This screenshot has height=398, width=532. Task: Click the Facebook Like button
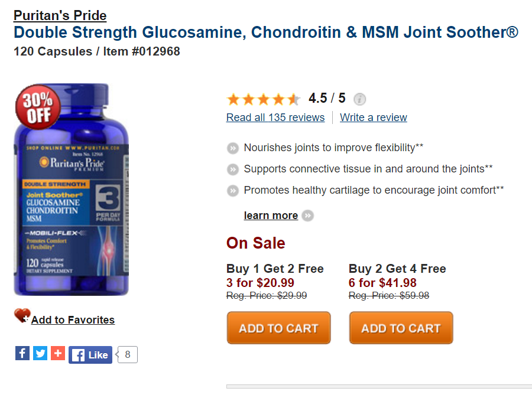pyautogui.click(x=90, y=355)
